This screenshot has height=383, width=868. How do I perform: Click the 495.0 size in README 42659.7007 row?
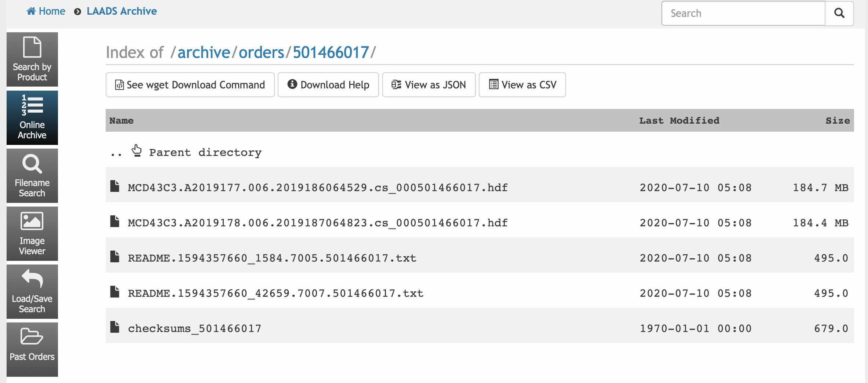[x=831, y=293]
